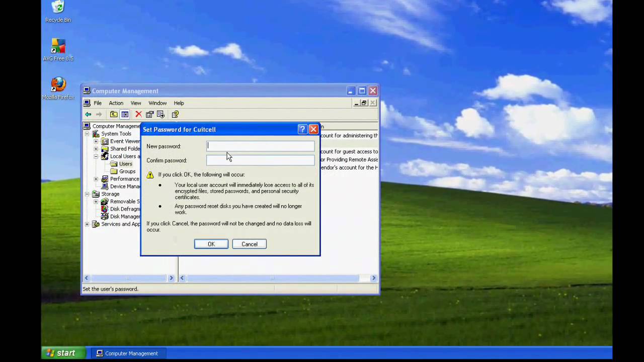Select the Performance Logs tree icon
This screenshot has height=362, width=644.
(x=105, y=179)
